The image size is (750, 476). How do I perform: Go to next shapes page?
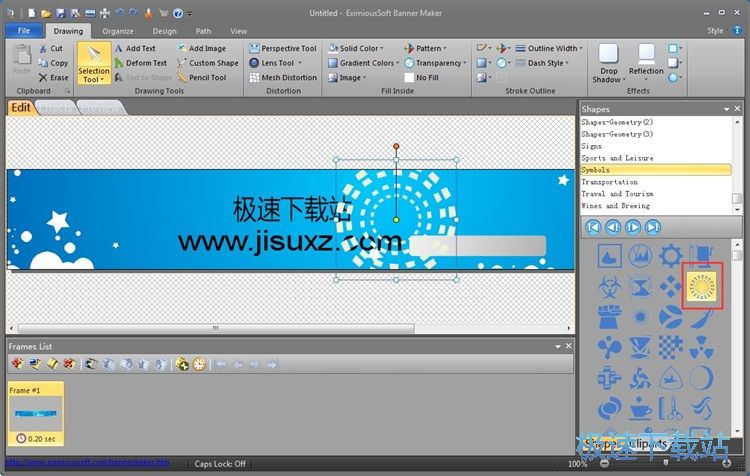(x=633, y=227)
